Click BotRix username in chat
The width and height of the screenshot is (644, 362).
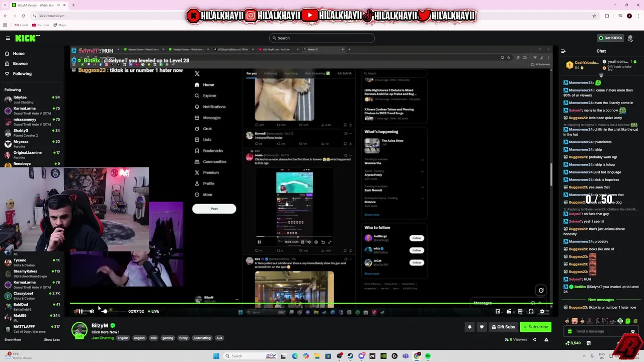click(x=580, y=287)
